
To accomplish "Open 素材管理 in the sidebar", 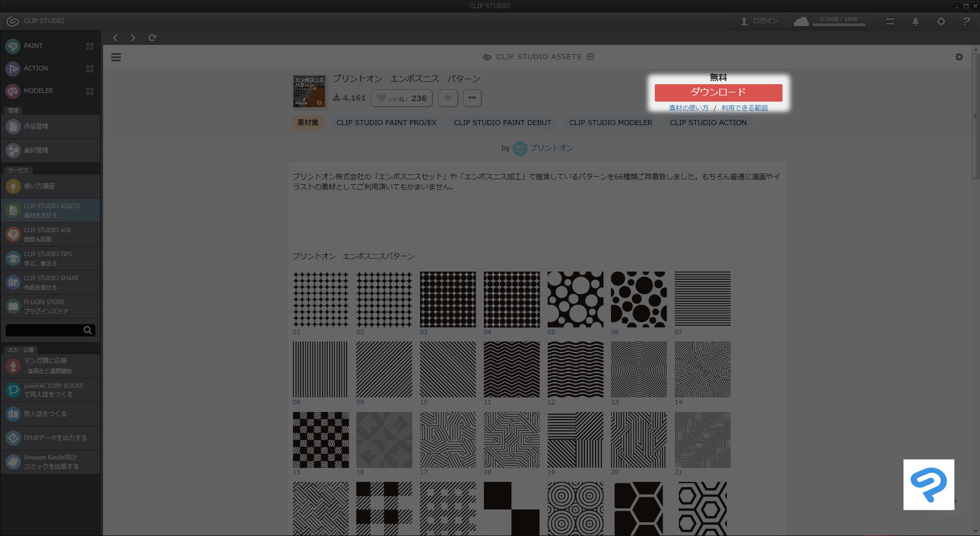I will 51,151.
